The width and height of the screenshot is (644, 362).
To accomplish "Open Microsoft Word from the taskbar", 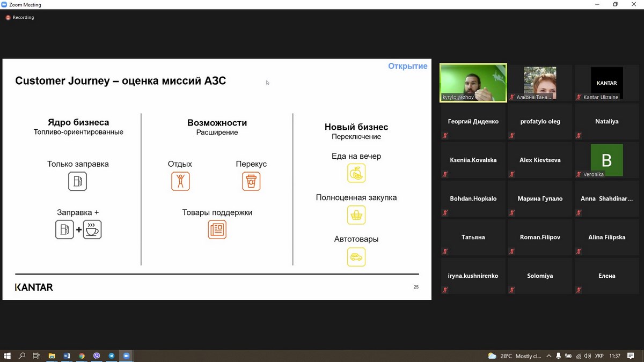I will (x=67, y=356).
